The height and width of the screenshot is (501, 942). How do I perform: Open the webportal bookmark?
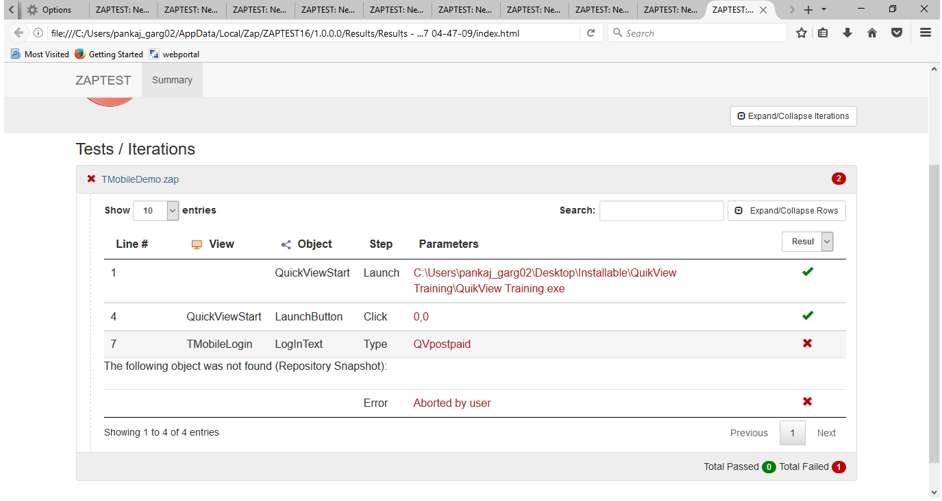click(174, 54)
